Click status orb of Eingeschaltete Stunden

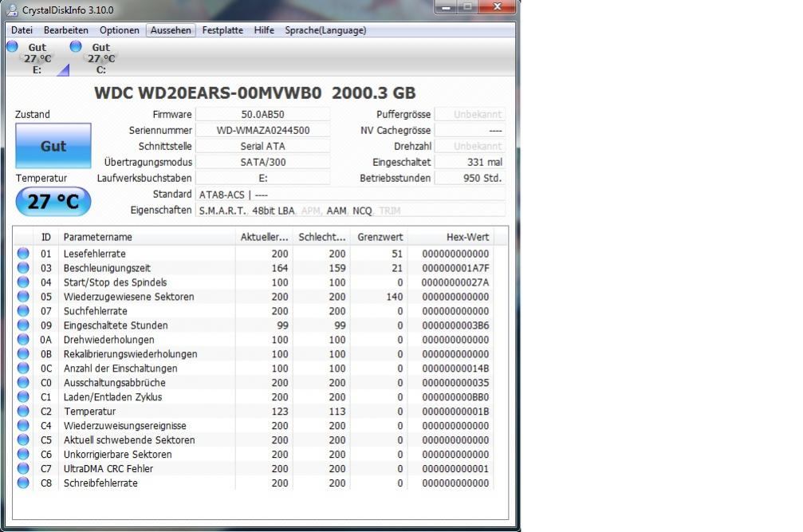click(x=23, y=325)
